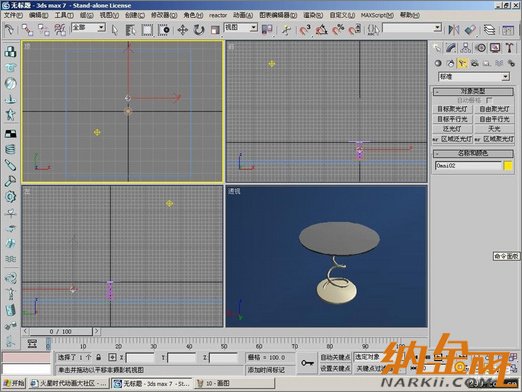Open the 文件 menu
The image size is (522, 392).
13,15
